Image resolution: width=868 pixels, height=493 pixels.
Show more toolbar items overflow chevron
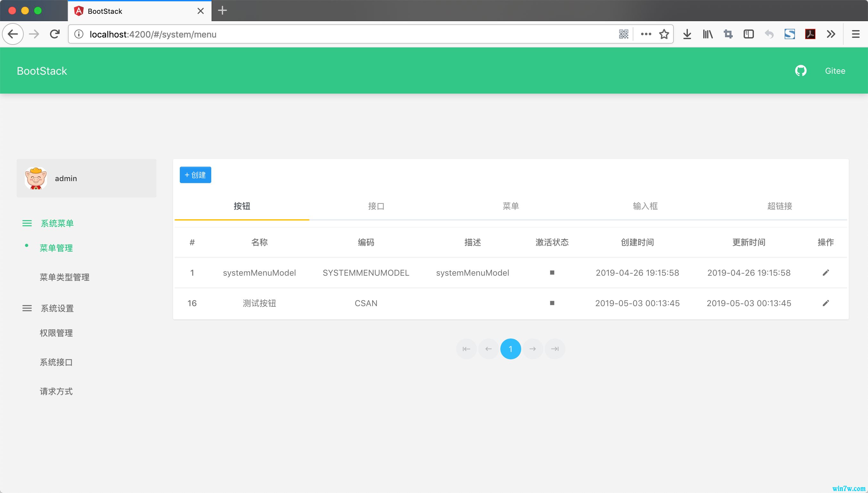[x=831, y=34]
